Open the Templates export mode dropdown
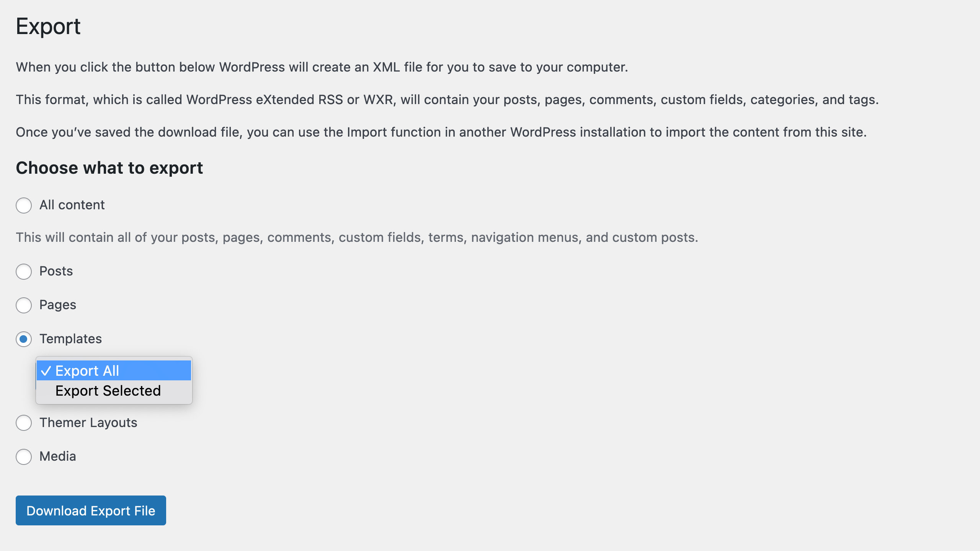 [114, 370]
